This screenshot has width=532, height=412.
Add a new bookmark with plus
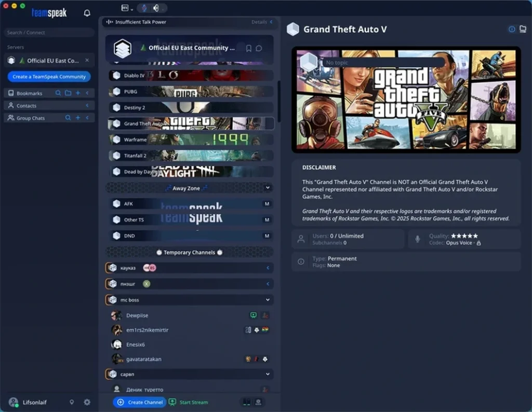78,93
